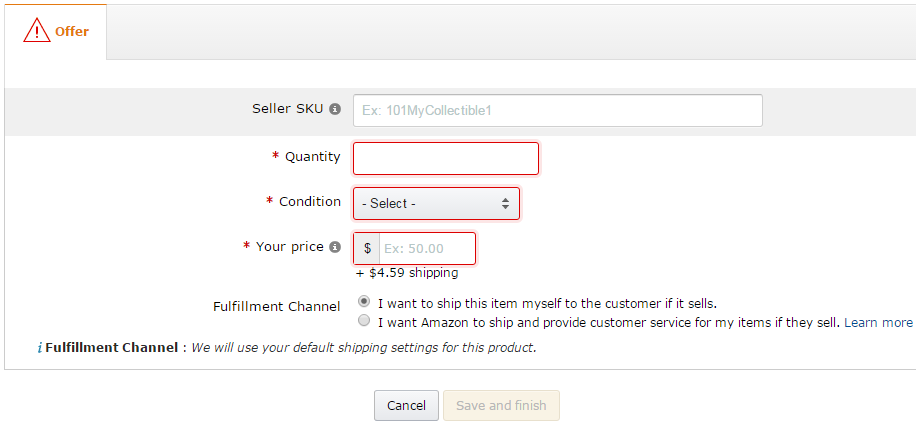Focus the Seller SKU text field
Screen dimensions: 916x428
(557, 110)
